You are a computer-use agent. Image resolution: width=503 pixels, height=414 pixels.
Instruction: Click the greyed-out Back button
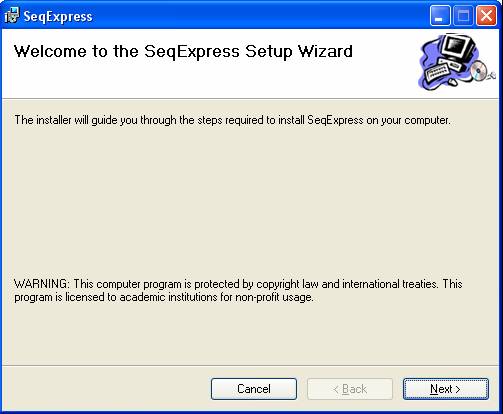click(350, 389)
